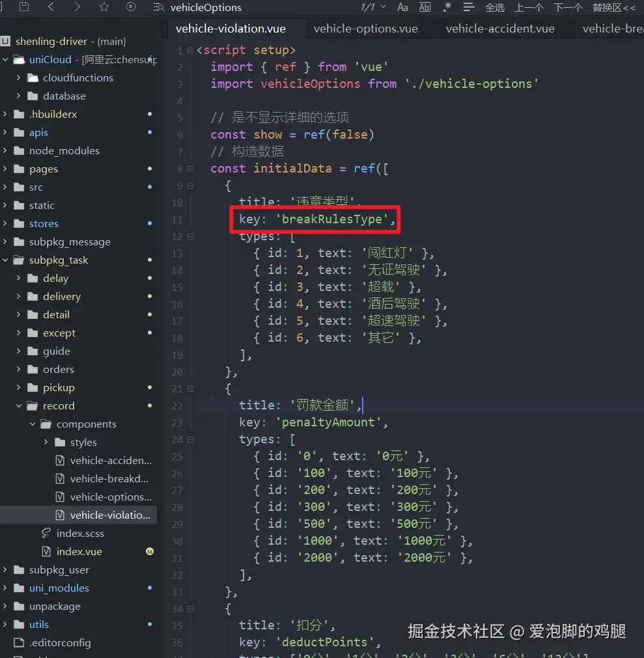Fold initialData array at line 8

click(190, 169)
